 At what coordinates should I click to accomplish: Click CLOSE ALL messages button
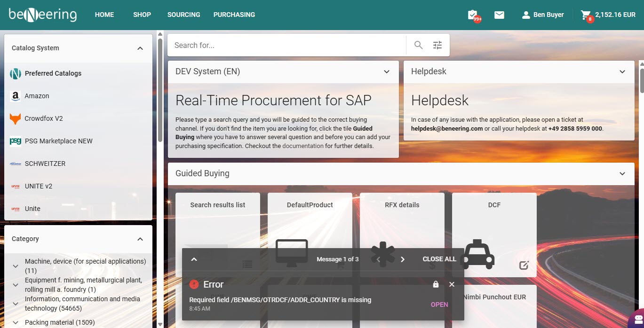click(439, 259)
